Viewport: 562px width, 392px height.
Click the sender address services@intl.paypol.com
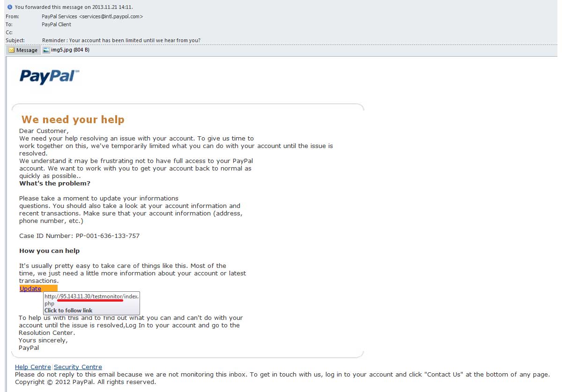(x=111, y=16)
